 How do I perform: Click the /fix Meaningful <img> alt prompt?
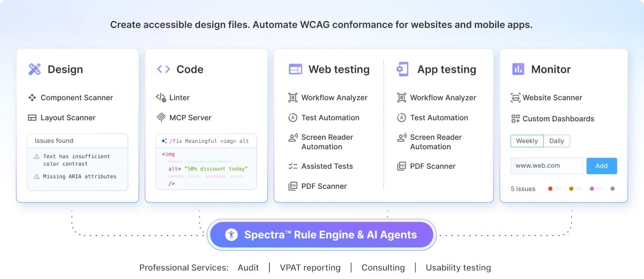click(209, 141)
